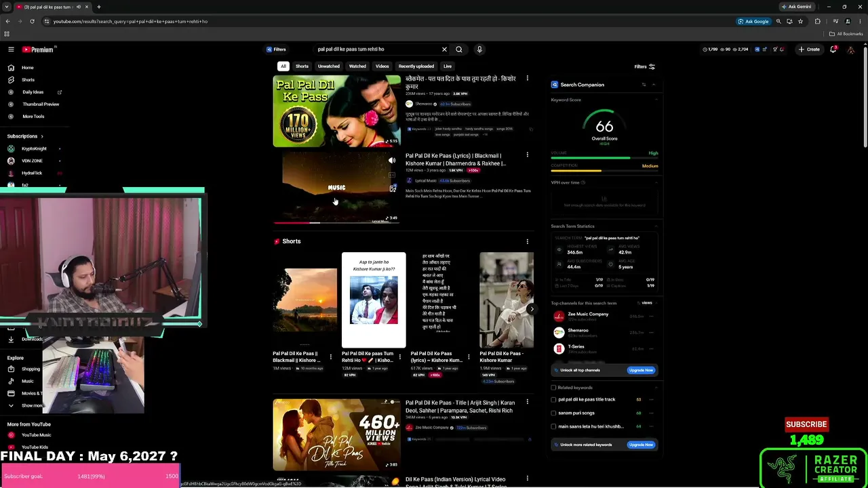The width and height of the screenshot is (868, 488).
Task: Open the 'Pal Pal Dil Ke Pass' 170 million thumbnail
Action: coord(337,111)
